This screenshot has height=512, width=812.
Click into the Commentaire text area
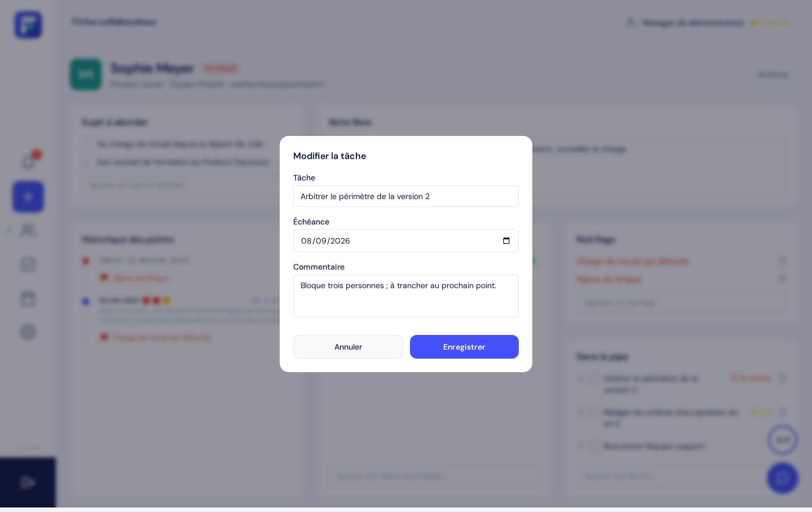tap(406, 296)
